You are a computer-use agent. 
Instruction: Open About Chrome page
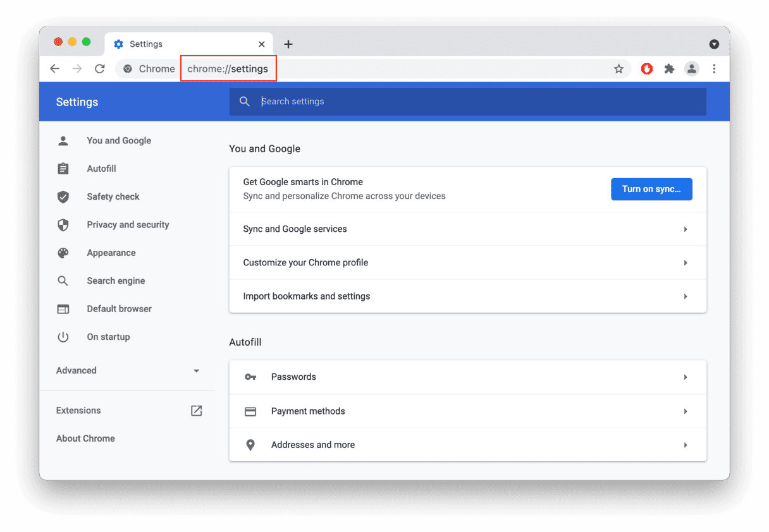(x=85, y=438)
